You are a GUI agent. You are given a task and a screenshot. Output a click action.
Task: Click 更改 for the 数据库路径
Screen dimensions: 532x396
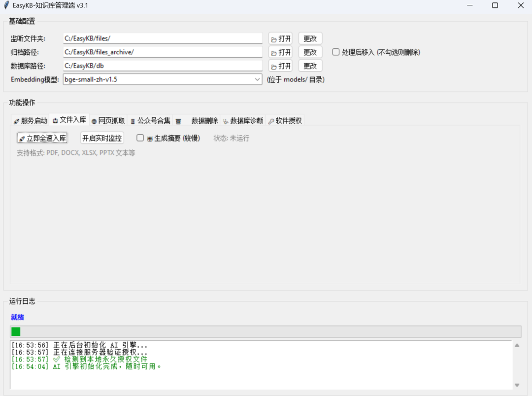tap(310, 66)
